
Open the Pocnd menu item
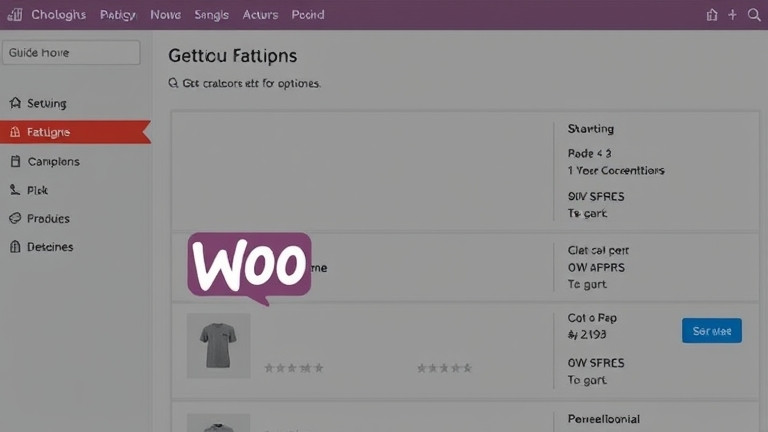tap(308, 15)
